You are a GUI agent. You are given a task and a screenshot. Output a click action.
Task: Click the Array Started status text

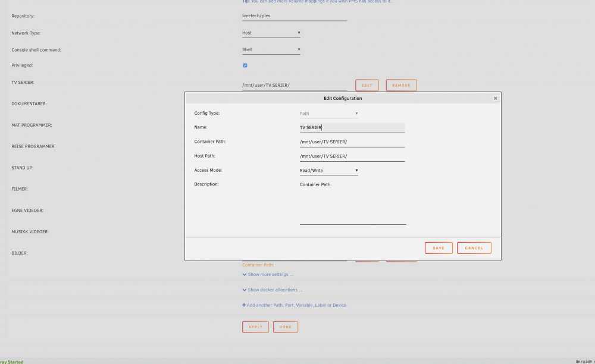click(x=12, y=362)
